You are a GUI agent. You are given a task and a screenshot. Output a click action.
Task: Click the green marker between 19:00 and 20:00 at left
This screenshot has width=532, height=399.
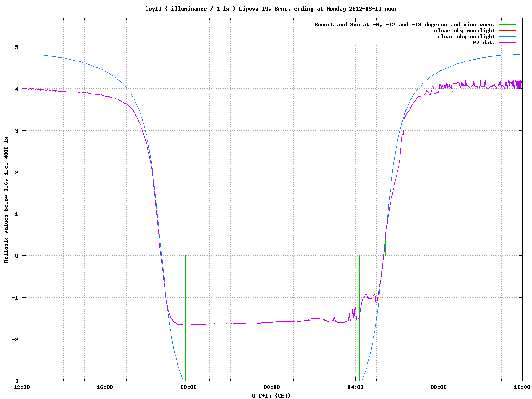pos(172,297)
